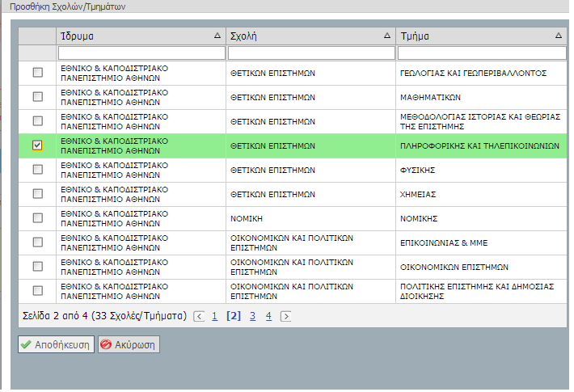Go to previous page arrow
The width and height of the screenshot is (574, 392).
click(x=199, y=316)
